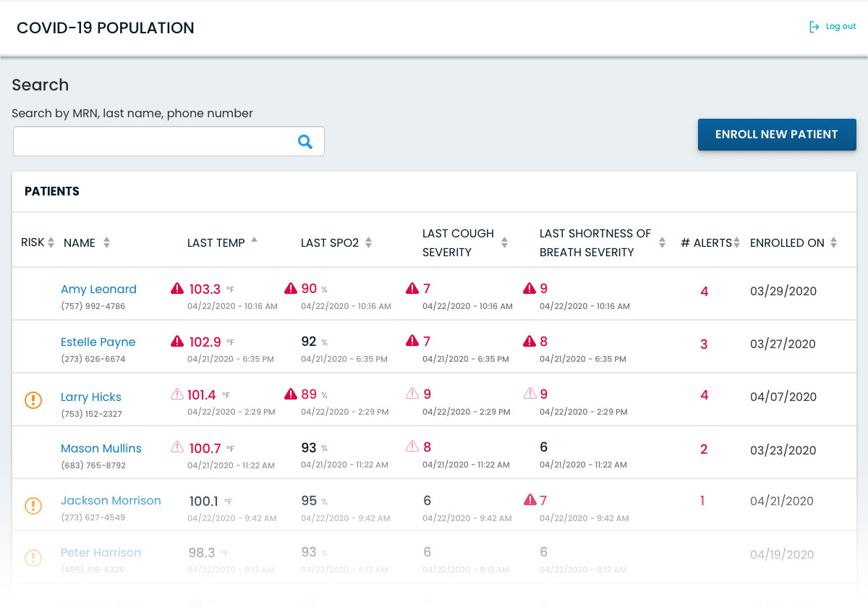
Task: Click phone number (683) 765-8792
Action: [93, 465]
